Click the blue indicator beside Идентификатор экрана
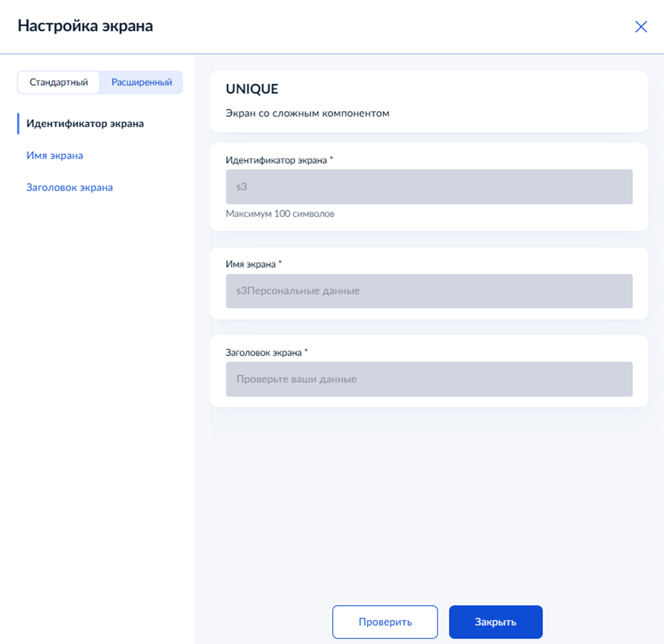664x644 pixels. click(18, 123)
